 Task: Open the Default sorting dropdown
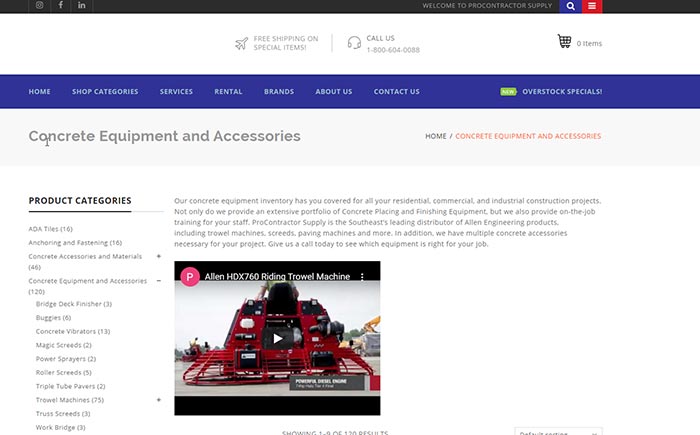(x=558, y=432)
